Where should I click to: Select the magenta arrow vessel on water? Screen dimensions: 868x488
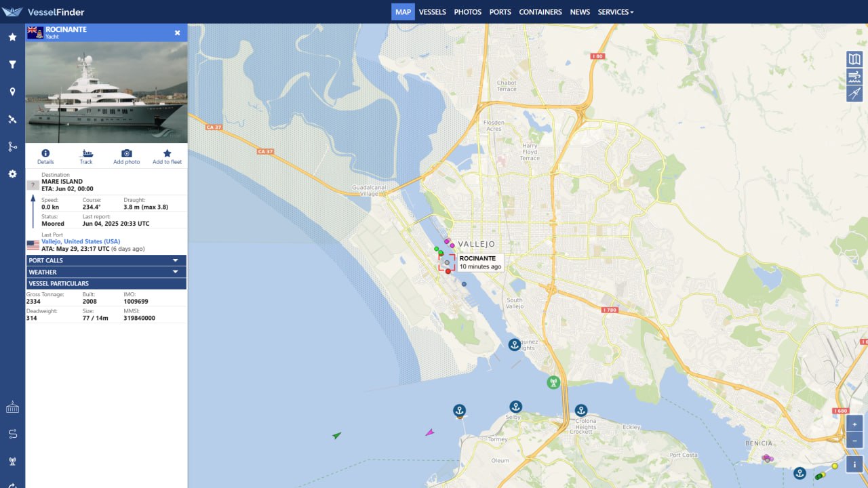pos(429,432)
